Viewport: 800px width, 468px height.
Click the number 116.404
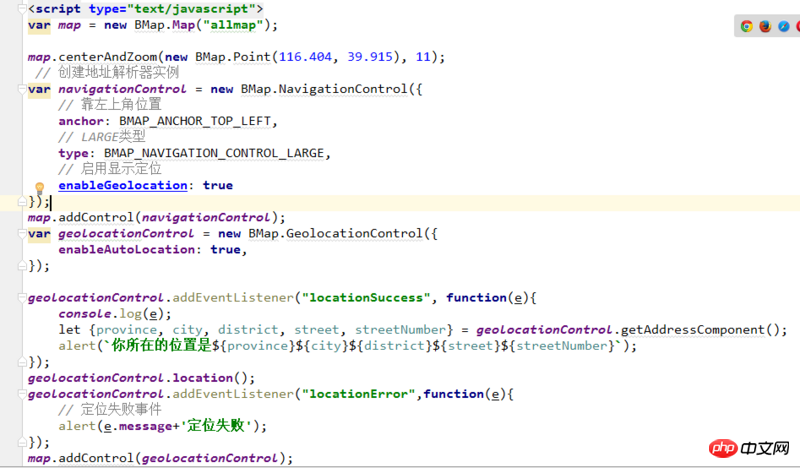click(x=305, y=57)
